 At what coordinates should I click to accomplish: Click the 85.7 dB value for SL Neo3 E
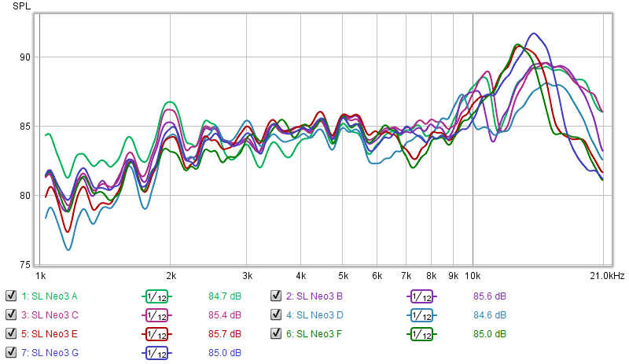point(225,334)
